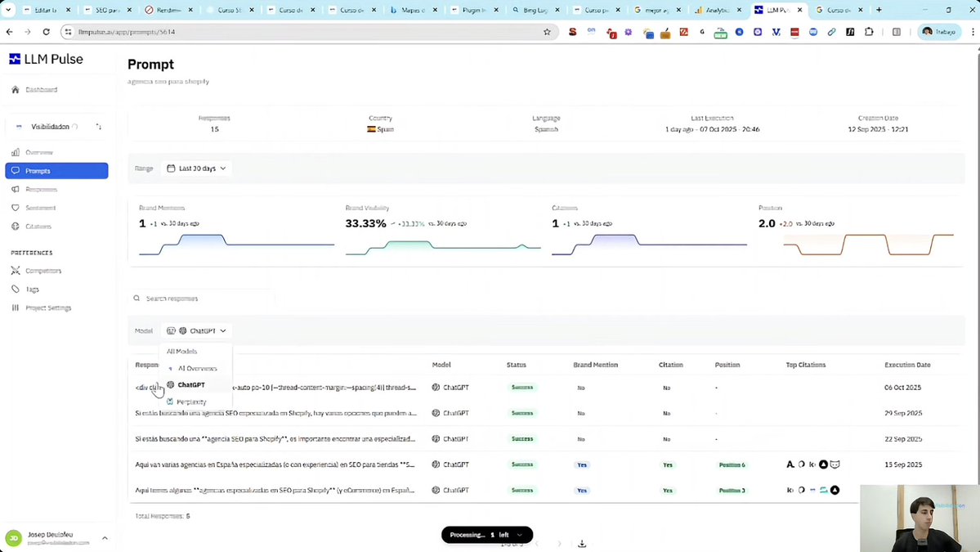Click the browser address bar
980x552 pixels.
(310, 32)
